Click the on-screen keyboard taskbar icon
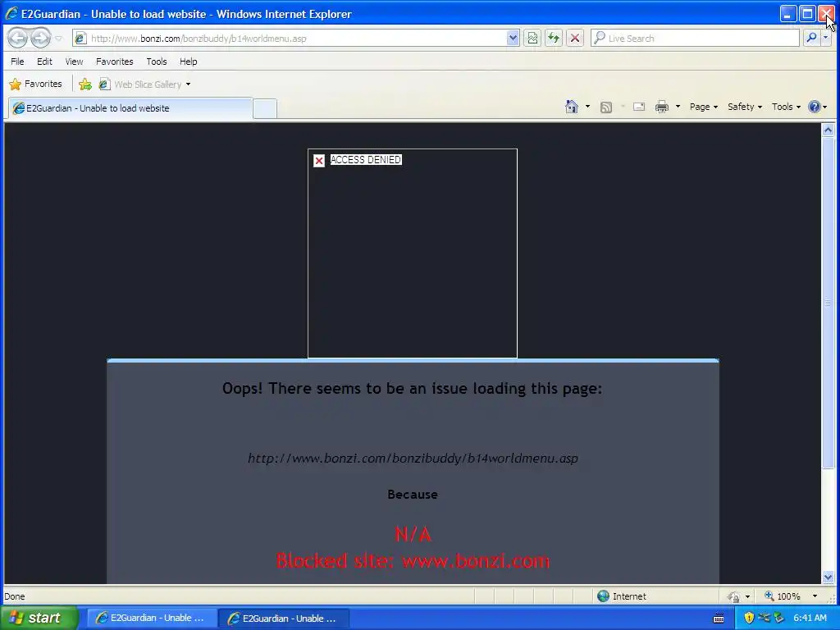Viewport: 840px width, 630px height. 719,619
